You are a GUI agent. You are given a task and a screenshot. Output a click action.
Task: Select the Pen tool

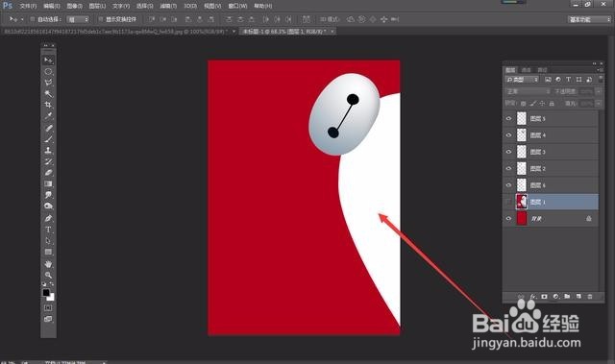tap(48, 218)
